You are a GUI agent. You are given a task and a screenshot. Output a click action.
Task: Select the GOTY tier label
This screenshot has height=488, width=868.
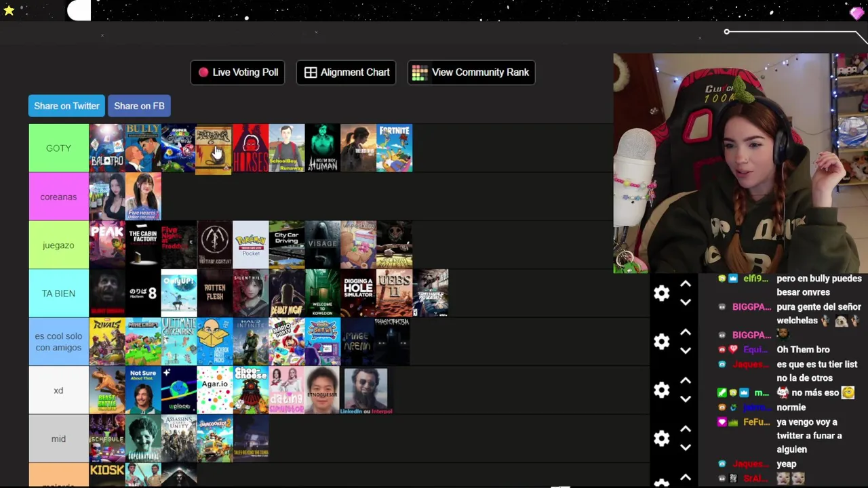pyautogui.click(x=58, y=148)
